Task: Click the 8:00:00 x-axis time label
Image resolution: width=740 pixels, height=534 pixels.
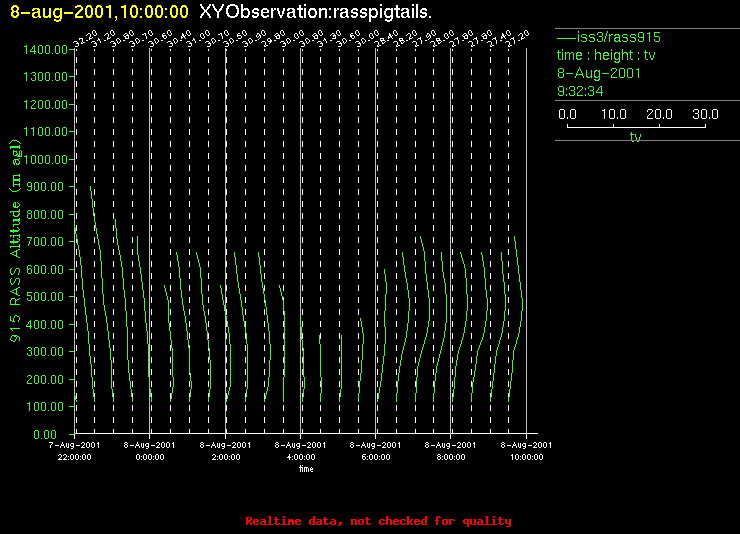Action: pyautogui.click(x=451, y=457)
